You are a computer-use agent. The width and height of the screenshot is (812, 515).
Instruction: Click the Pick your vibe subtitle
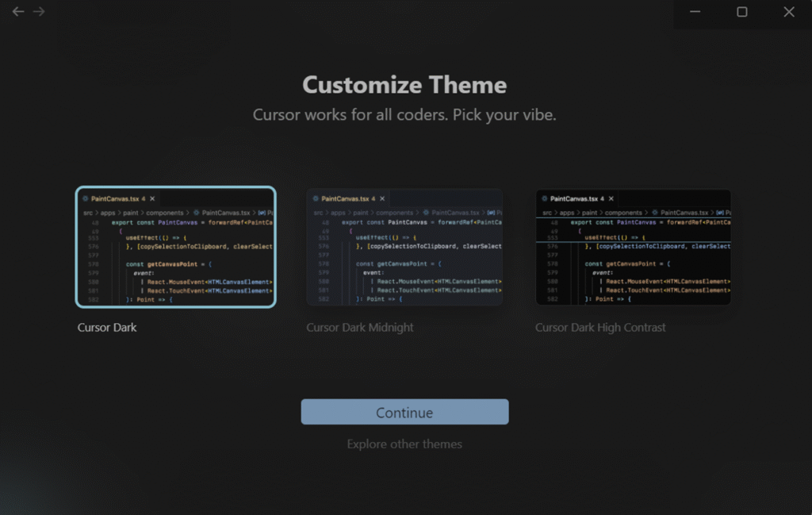pos(404,114)
